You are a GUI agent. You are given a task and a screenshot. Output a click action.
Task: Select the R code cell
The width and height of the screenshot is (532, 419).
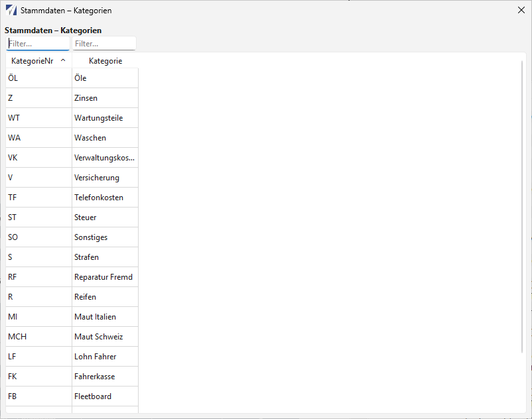(38, 297)
